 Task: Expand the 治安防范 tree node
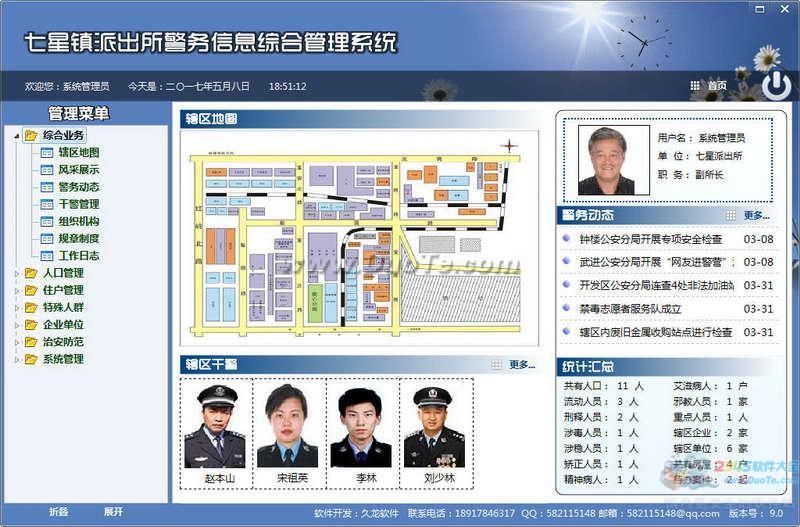(17, 342)
